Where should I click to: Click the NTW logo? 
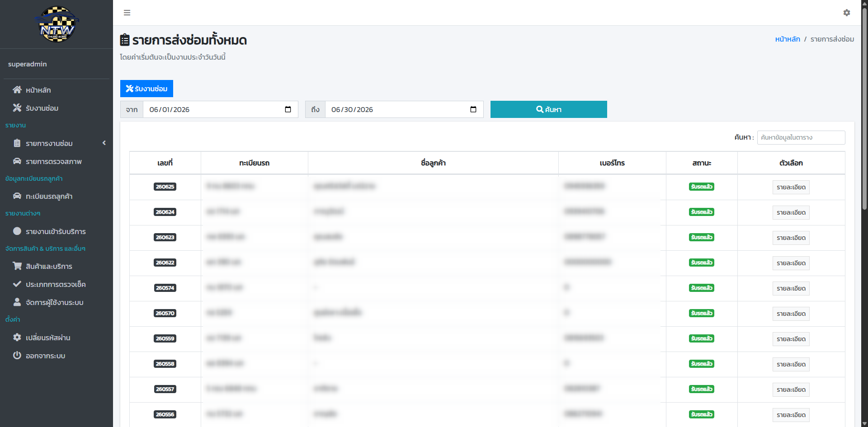tap(57, 24)
